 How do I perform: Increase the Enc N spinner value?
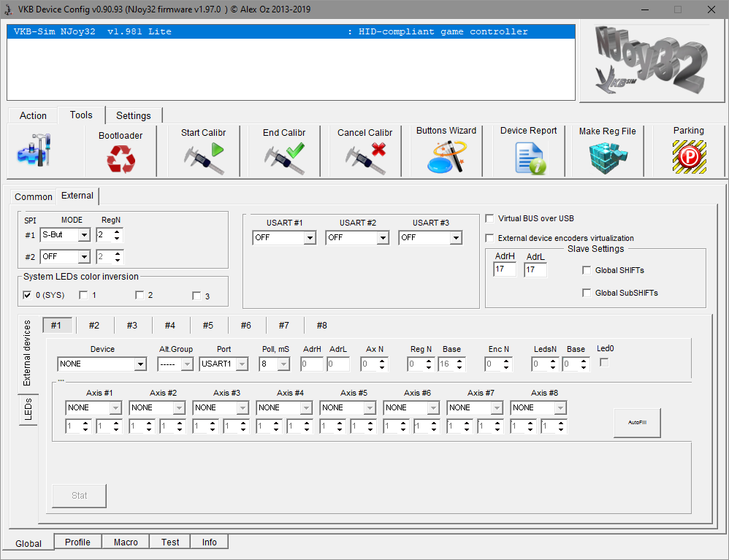point(506,361)
